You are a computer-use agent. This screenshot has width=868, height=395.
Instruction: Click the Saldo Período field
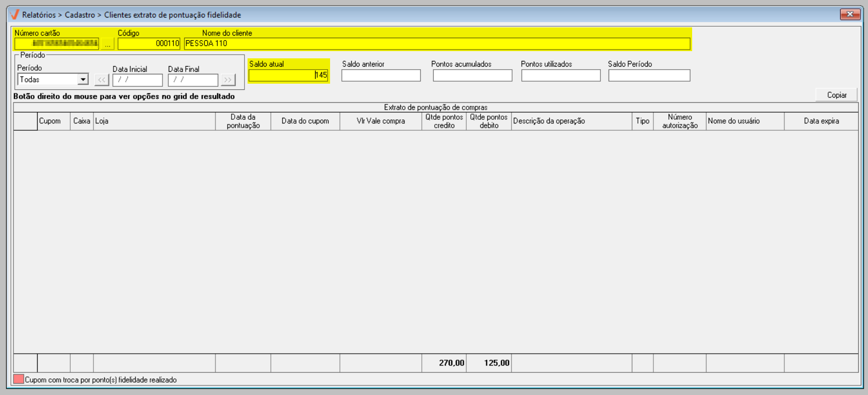pyautogui.click(x=649, y=75)
